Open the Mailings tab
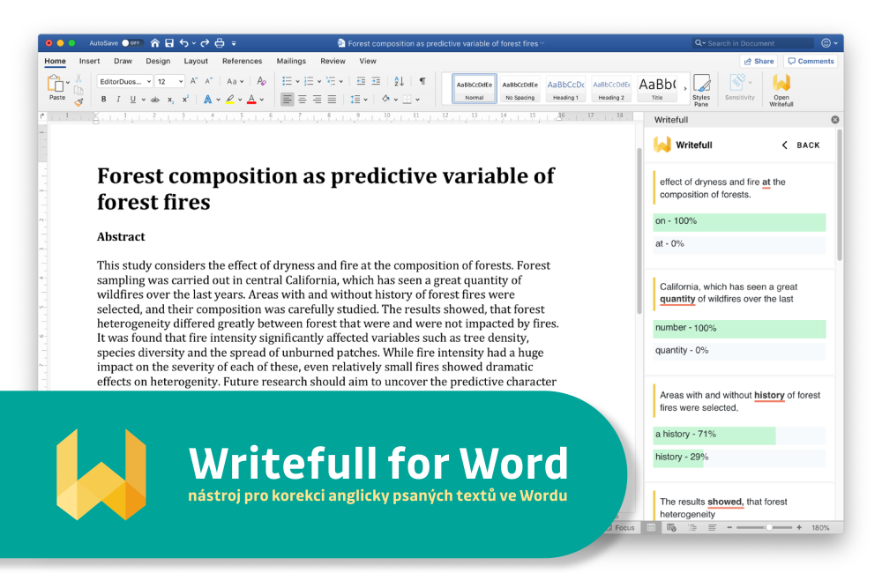Viewport: 882px width, 588px height. (x=291, y=61)
